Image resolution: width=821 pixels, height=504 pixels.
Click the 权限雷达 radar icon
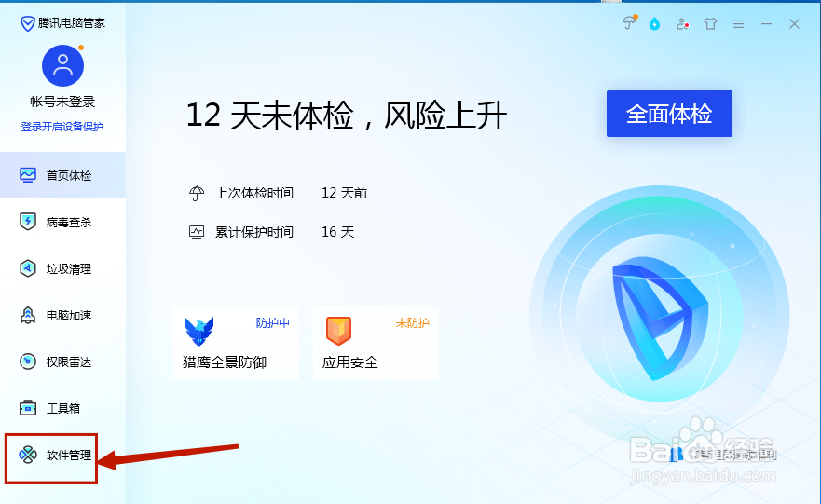click(x=28, y=361)
